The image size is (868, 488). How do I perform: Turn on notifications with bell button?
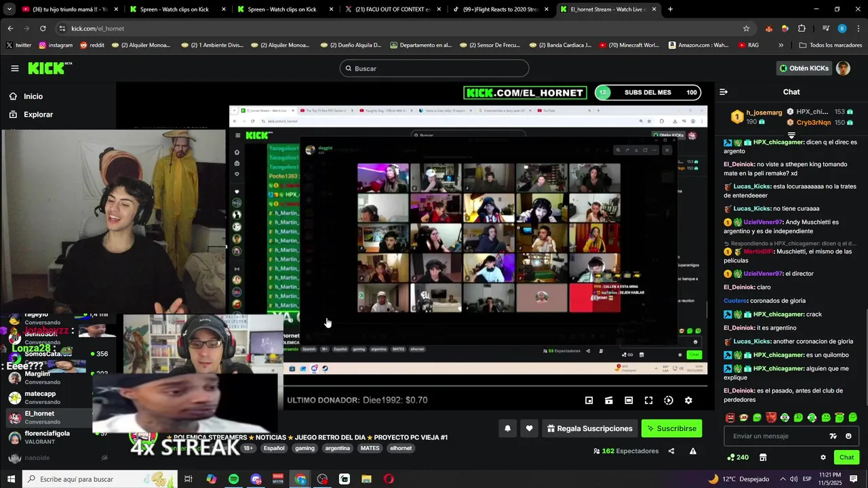507,428
